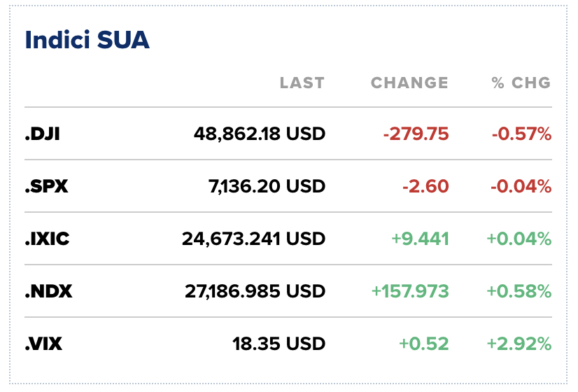Open the .NDX index symbol
The image size is (578, 392).
(x=48, y=291)
